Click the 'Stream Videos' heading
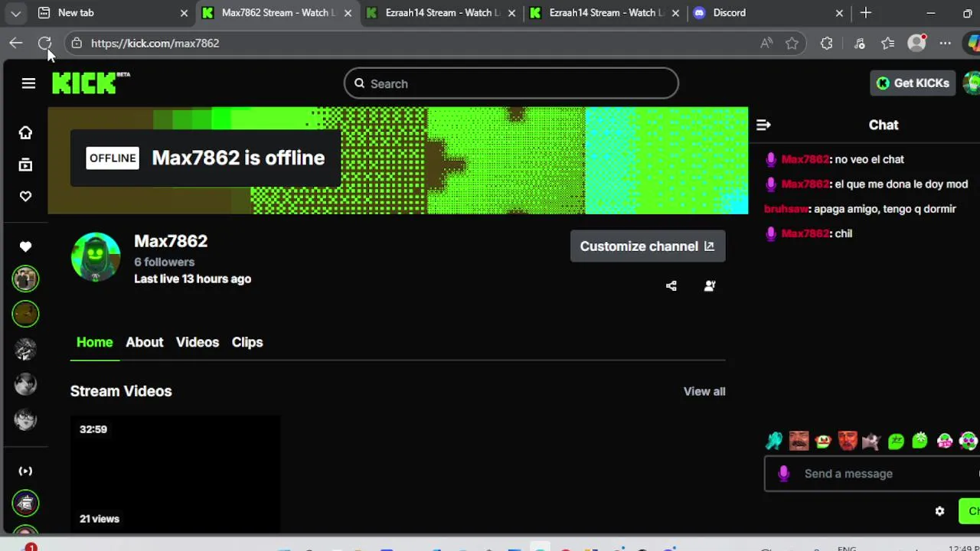 (x=121, y=391)
